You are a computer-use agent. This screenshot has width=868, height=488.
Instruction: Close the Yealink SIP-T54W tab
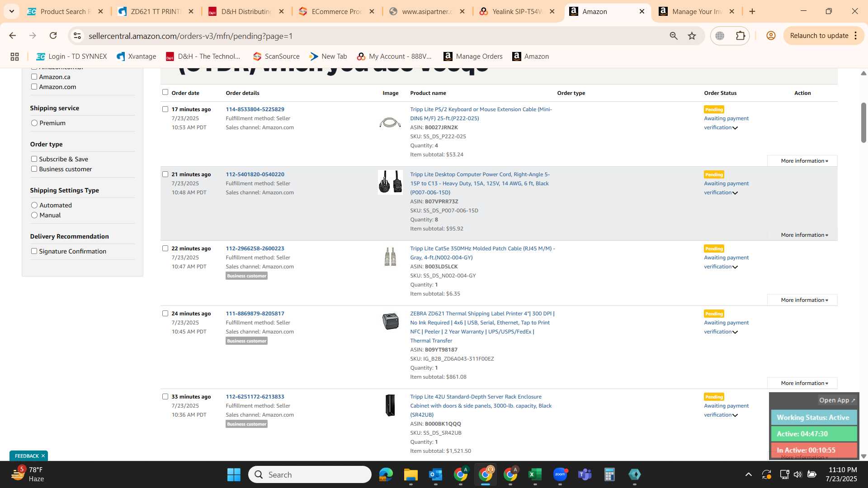click(x=552, y=11)
